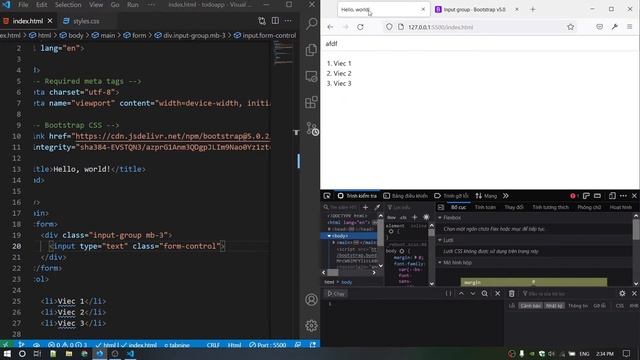Image resolution: width=640 pixels, height=360 pixels.
Task: Expand margin shorthand in body rule
Action: [416, 258]
